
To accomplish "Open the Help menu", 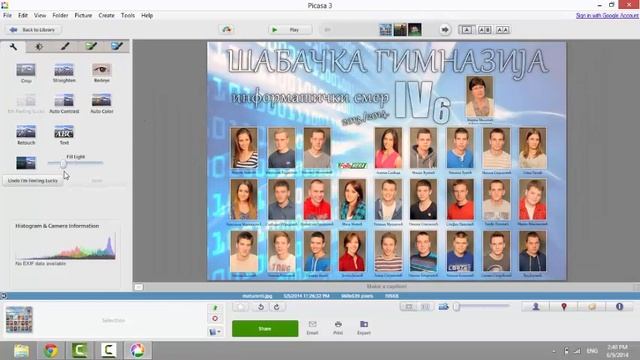I will [147, 15].
